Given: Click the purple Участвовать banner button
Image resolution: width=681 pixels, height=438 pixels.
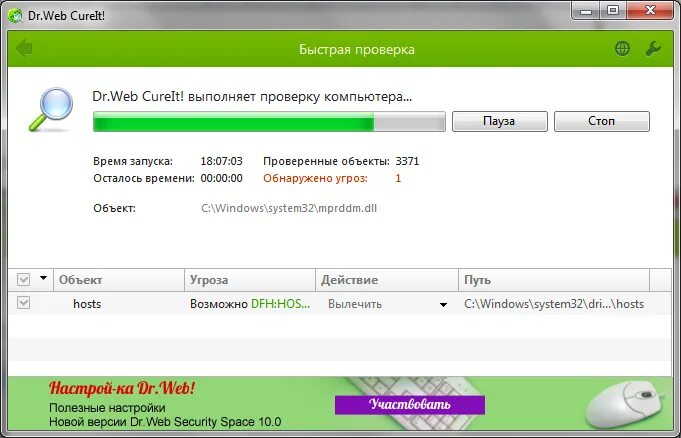Looking at the screenshot, I should [410, 405].
